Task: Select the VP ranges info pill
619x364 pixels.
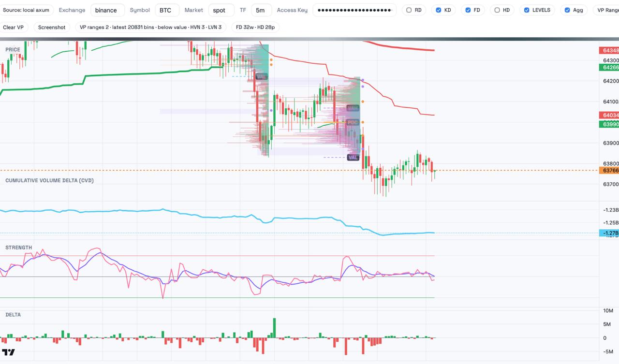Action: click(151, 27)
